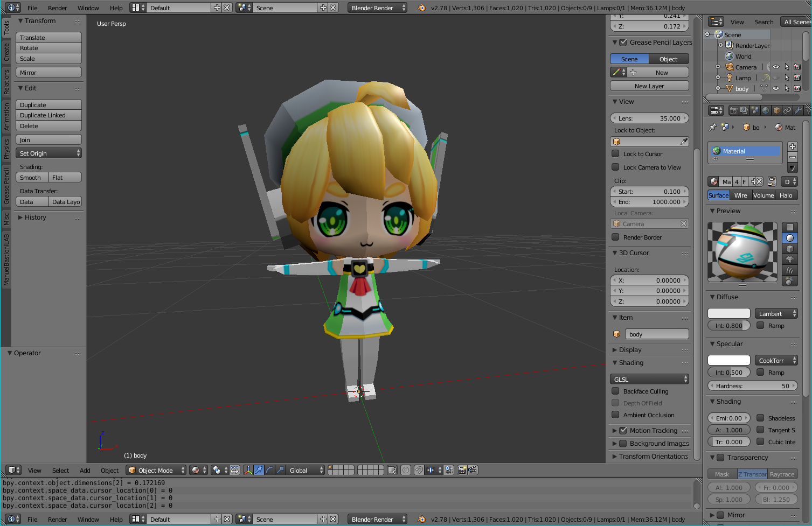Image resolution: width=812 pixels, height=526 pixels.
Task: Toggle Shadeless material checkbox
Action: (x=760, y=418)
